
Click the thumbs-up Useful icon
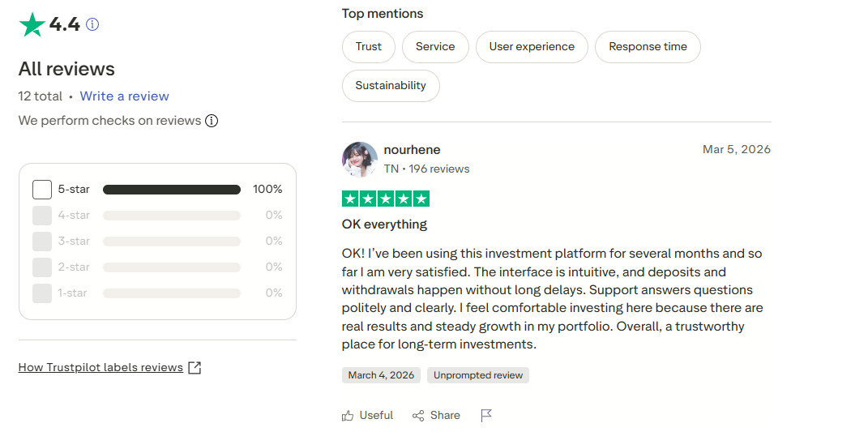pyautogui.click(x=348, y=416)
